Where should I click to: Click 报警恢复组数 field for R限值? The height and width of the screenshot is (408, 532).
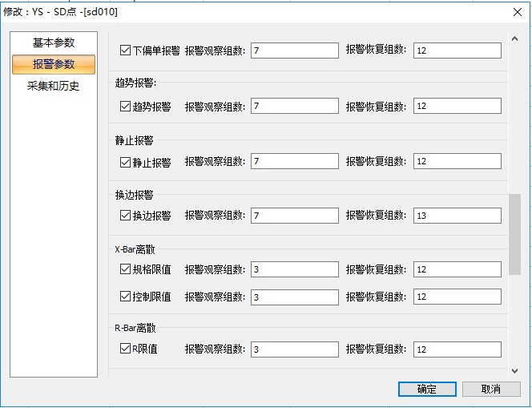[x=457, y=349]
